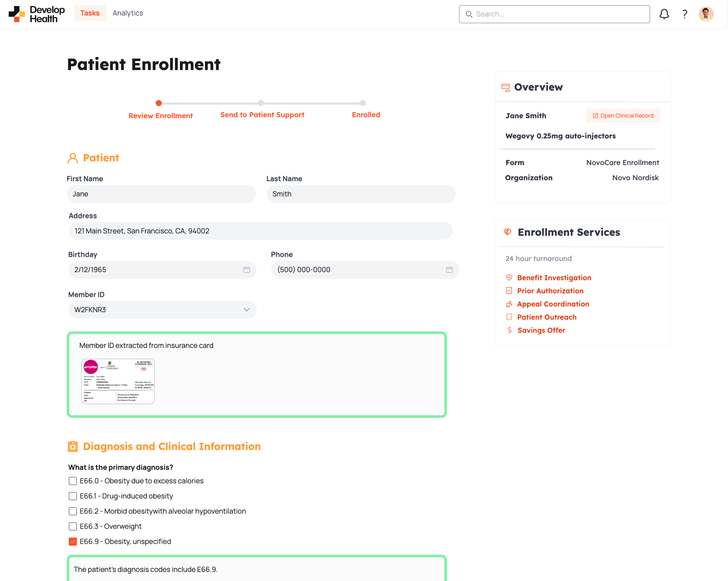Check E66.0 Obesity due to excess calories
728x581 pixels.
(72, 481)
